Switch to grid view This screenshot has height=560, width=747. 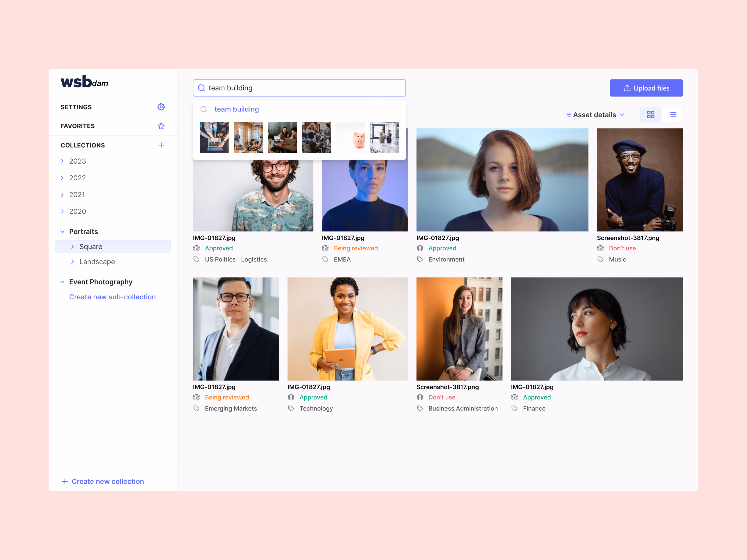(650, 115)
